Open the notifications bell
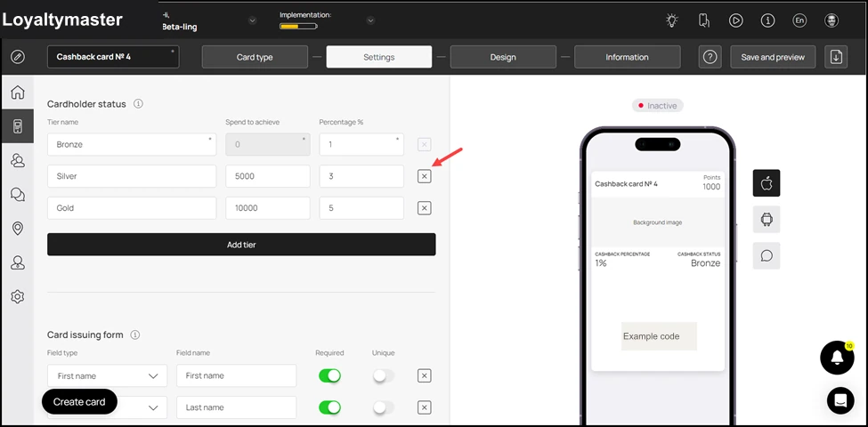 (x=837, y=358)
